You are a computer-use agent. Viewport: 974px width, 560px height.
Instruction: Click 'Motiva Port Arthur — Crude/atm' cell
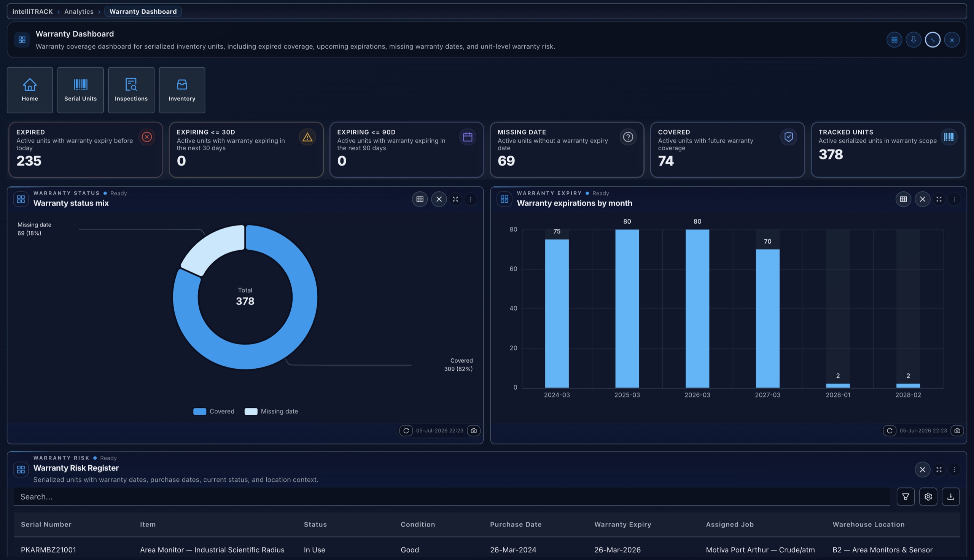(x=760, y=550)
